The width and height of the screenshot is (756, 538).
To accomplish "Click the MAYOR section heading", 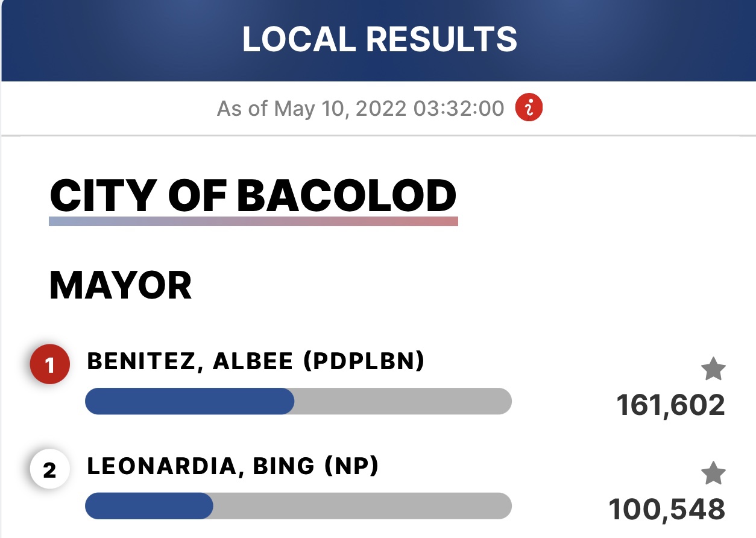I will click(x=121, y=285).
